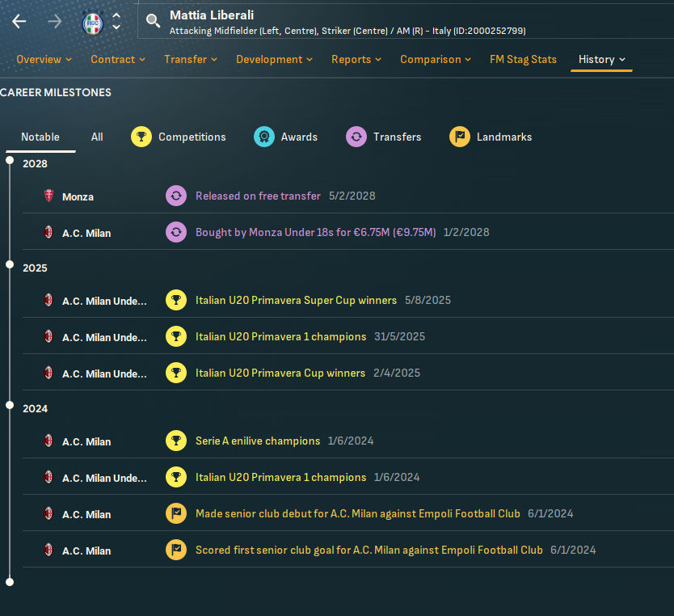Open Italian U20 Primavera Super Cup winners link
The width and height of the screenshot is (674, 616).
point(296,300)
